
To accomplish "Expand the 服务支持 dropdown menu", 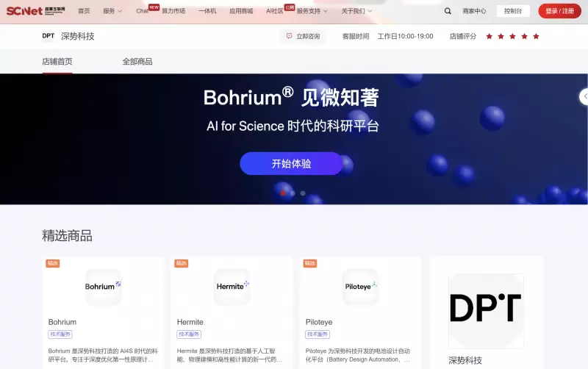I will [x=316, y=11].
